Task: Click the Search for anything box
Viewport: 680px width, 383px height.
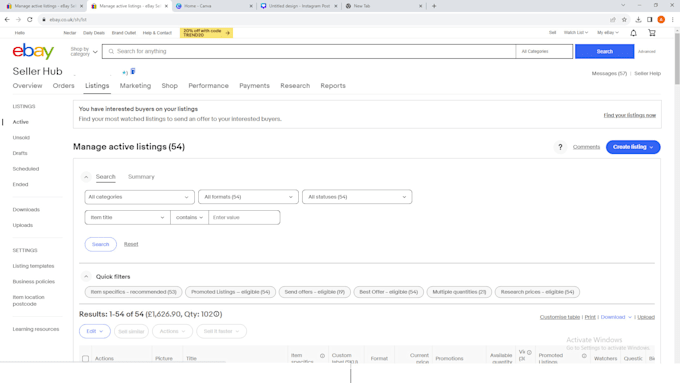Action: [x=309, y=51]
